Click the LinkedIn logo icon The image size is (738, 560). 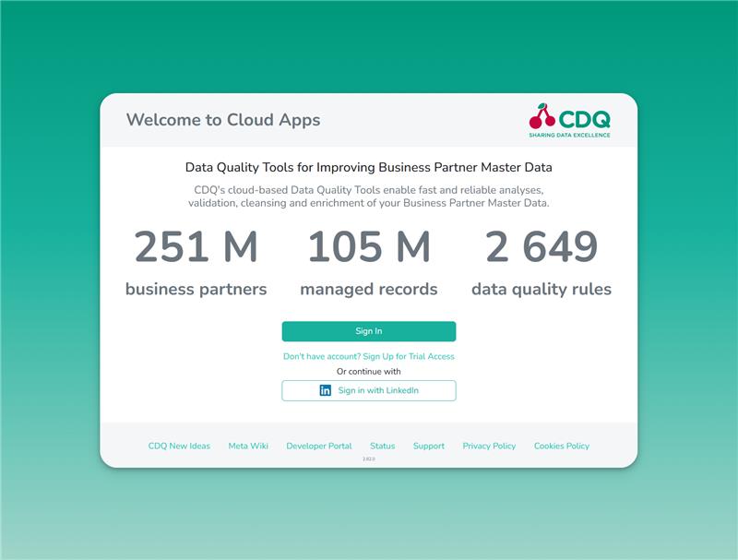tap(325, 390)
